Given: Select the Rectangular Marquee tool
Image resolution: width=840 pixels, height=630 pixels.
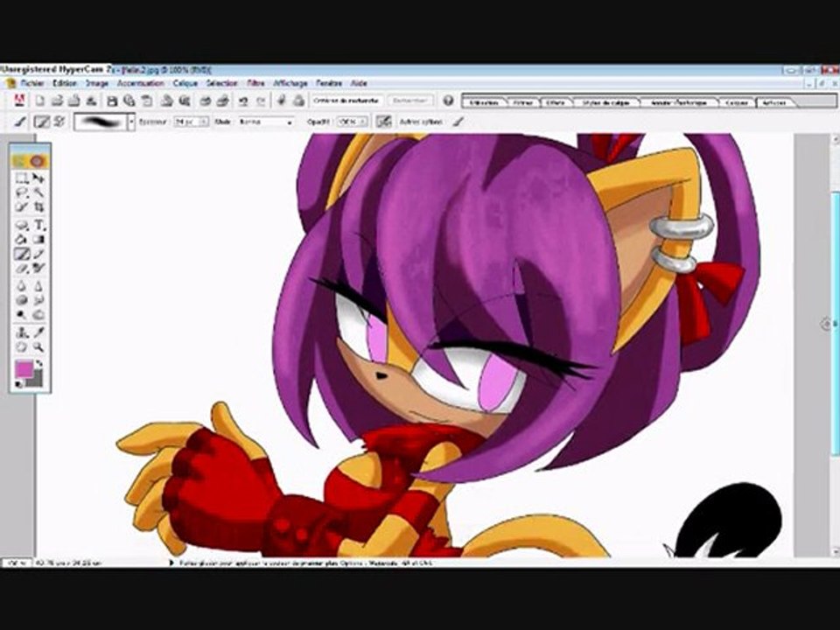Looking at the screenshot, I should tap(21, 178).
